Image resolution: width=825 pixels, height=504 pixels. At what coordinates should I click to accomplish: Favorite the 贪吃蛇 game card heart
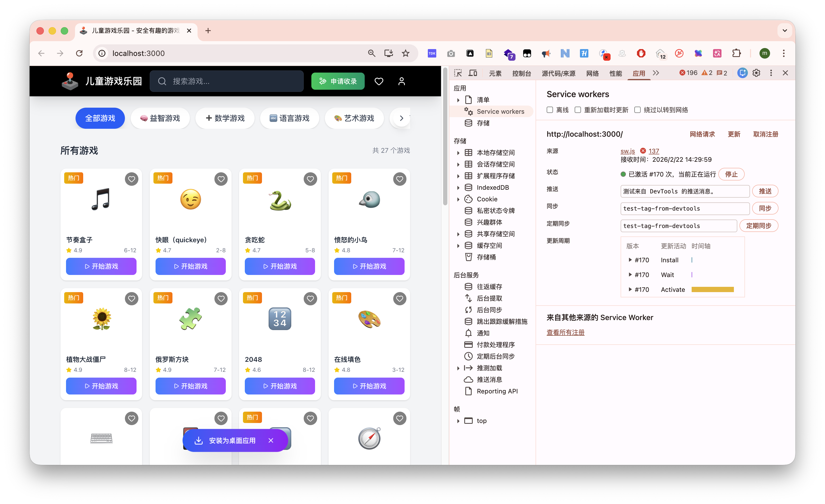click(310, 179)
